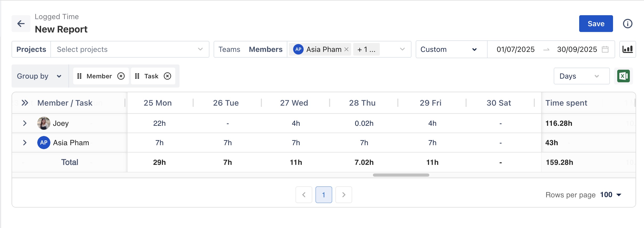The width and height of the screenshot is (644, 228).
Task: Go to page 1
Action: coord(324,195)
